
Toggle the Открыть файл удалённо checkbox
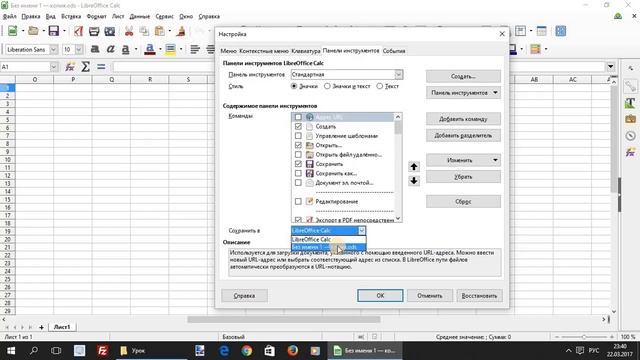click(298, 155)
